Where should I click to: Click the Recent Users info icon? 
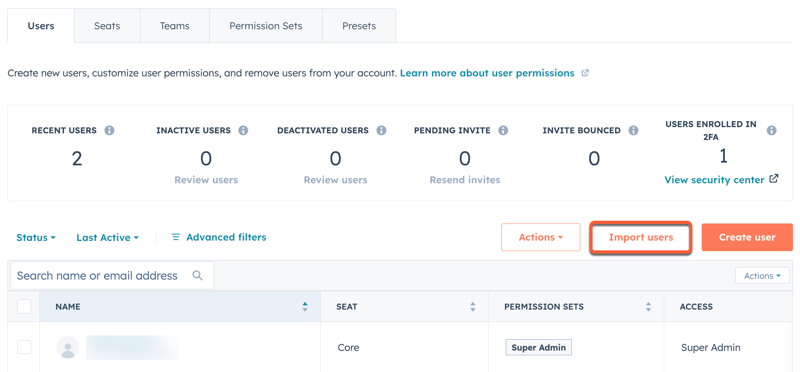[109, 131]
